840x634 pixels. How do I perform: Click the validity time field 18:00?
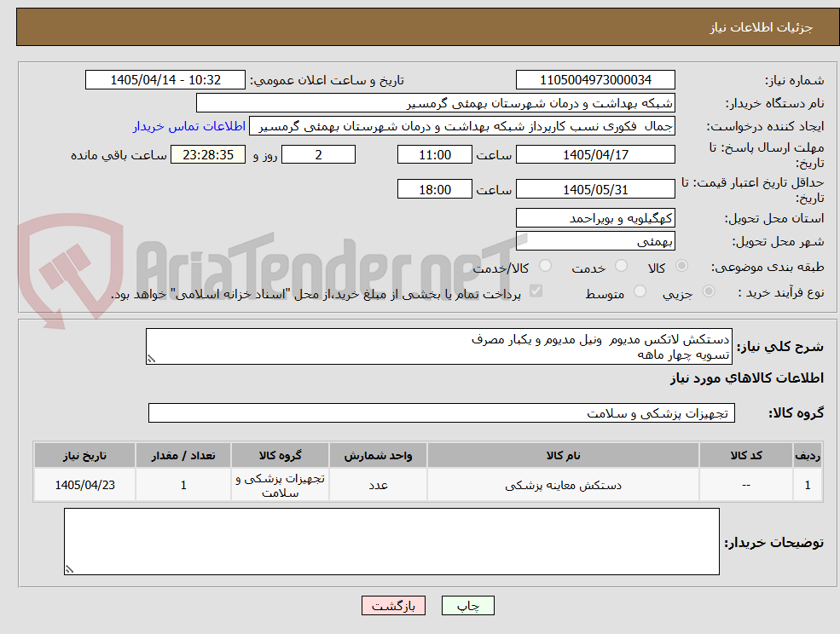point(434,189)
